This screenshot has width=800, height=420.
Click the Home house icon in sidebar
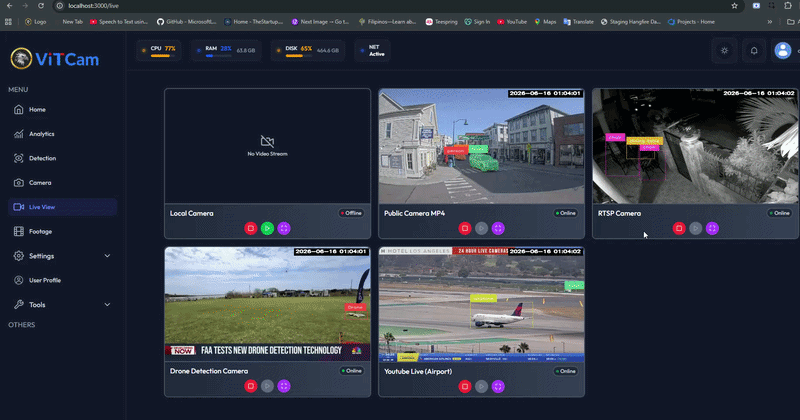(x=19, y=109)
